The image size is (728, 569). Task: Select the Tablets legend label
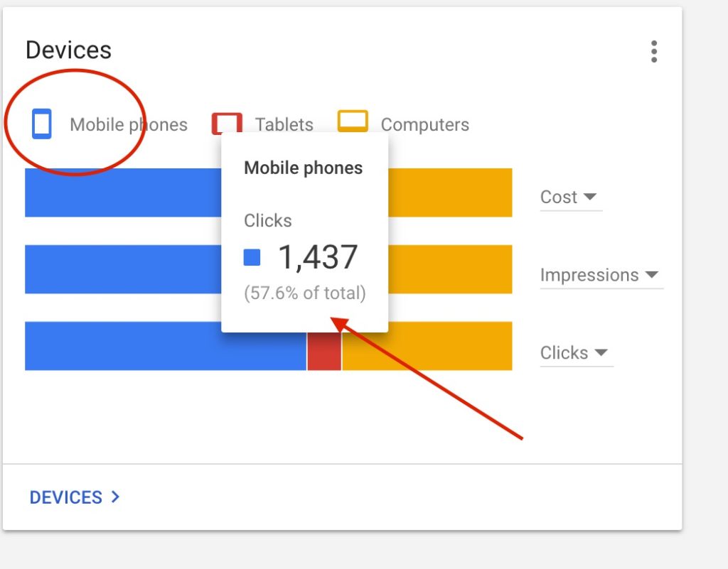pyautogui.click(x=284, y=125)
